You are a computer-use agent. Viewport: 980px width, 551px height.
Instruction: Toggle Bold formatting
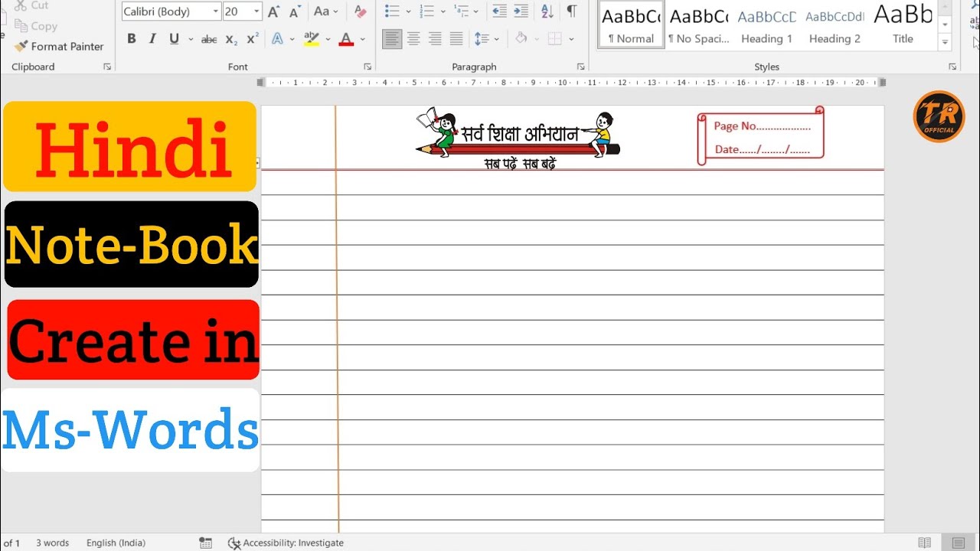(x=132, y=39)
